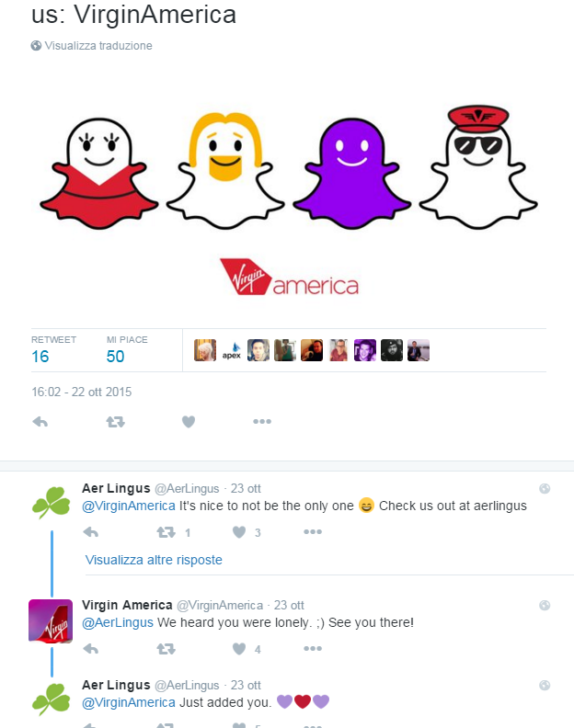Open more options on the main tweet
The width and height of the screenshot is (574, 728).
262,422
